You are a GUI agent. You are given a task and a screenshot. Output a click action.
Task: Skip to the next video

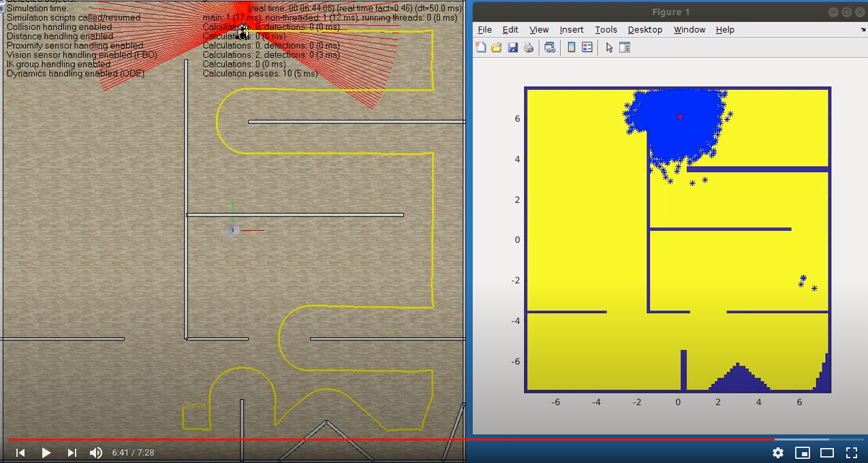tap(72, 453)
